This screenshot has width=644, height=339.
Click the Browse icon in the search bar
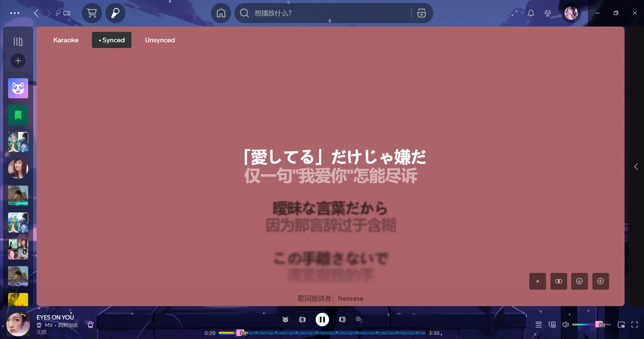(421, 13)
